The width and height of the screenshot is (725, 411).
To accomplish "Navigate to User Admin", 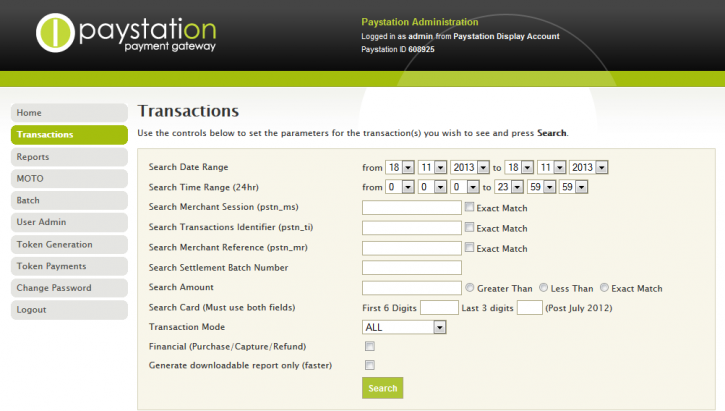I will (69, 222).
